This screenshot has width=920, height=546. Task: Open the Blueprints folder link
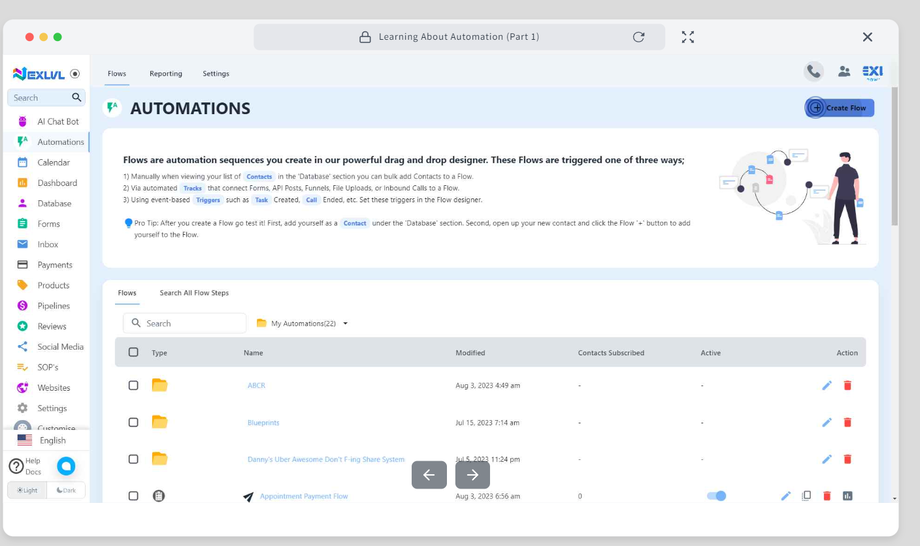pos(263,422)
